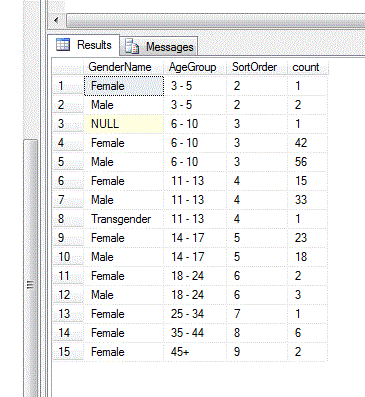The height and width of the screenshot is (397, 365).
Task: Click the count cell showing 33
Action: (307, 200)
